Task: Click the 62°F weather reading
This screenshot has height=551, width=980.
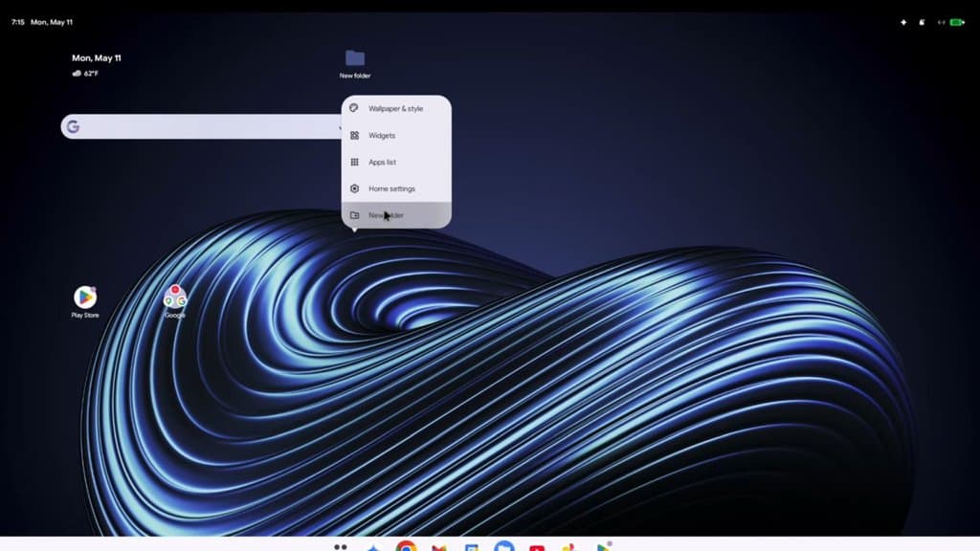Action: 91,73
